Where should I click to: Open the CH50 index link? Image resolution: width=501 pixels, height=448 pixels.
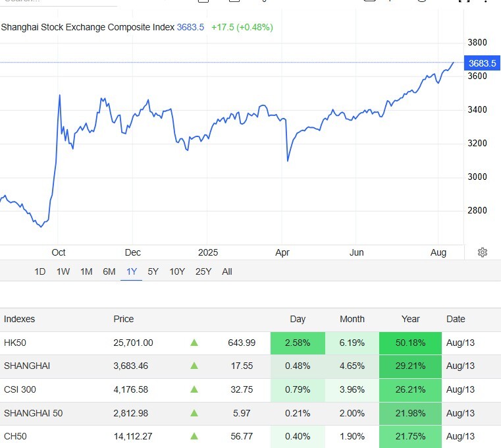(15, 436)
